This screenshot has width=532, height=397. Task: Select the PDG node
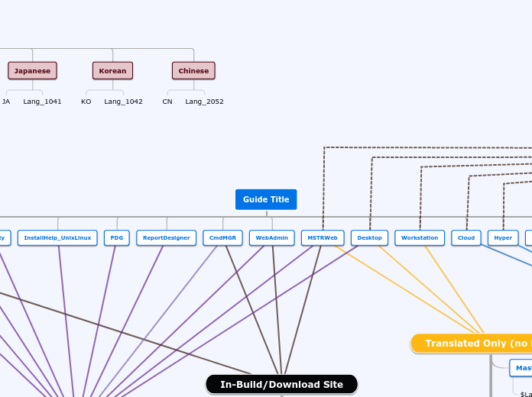click(117, 237)
